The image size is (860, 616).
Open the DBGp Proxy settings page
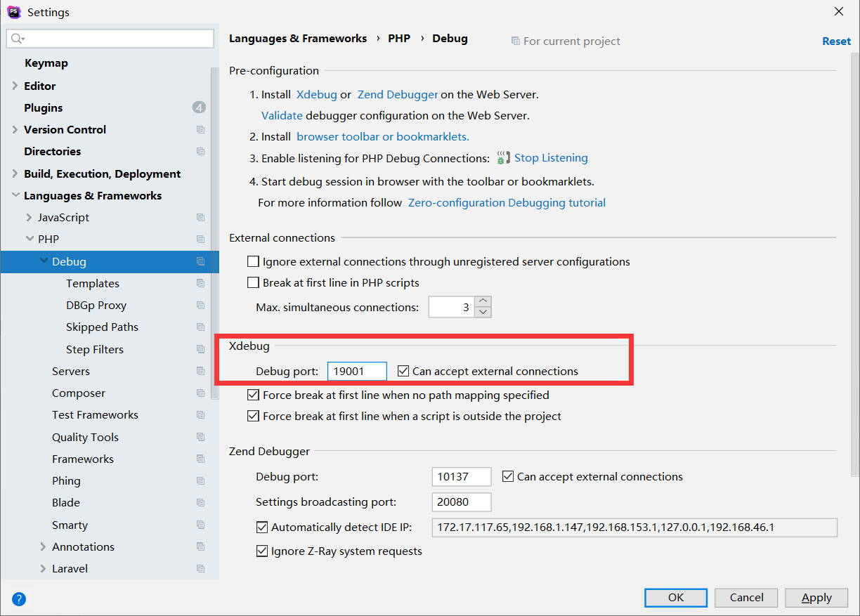pyautogui.click(x=96, y=306)
